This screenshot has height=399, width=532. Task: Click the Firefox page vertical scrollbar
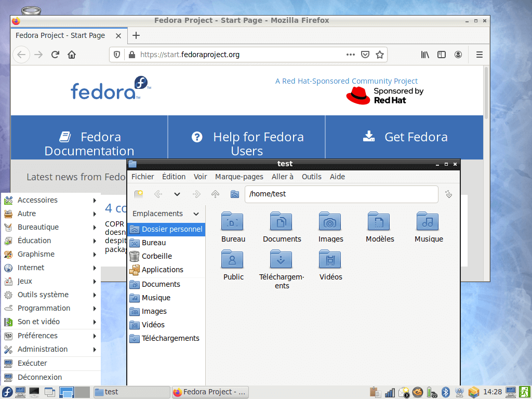[486, 92]
